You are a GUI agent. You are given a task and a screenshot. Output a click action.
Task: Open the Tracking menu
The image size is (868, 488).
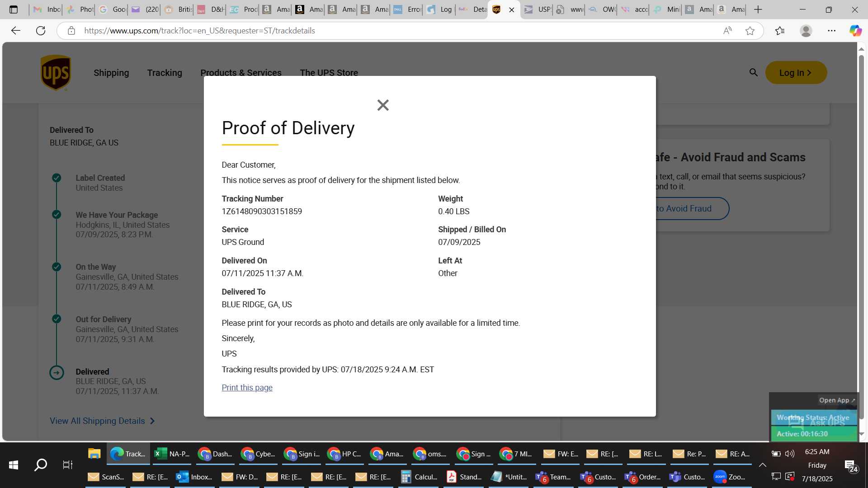(x=165, y=73)
